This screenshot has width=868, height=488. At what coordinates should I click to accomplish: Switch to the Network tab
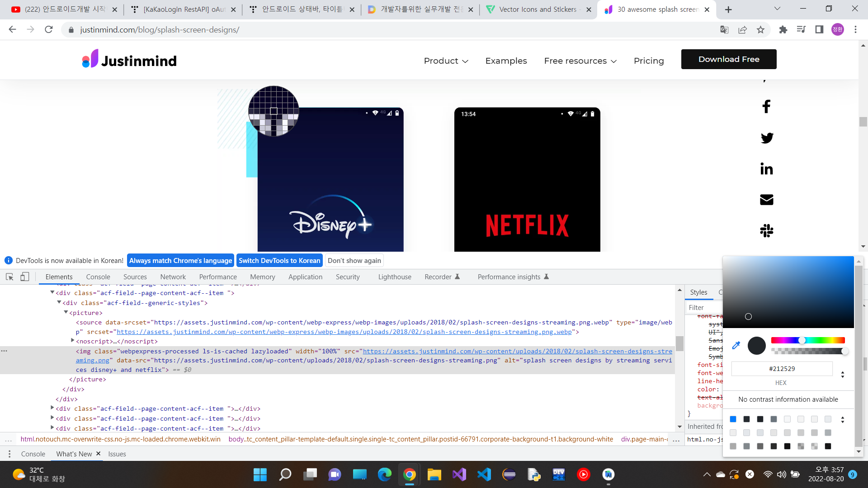[173, 277]
